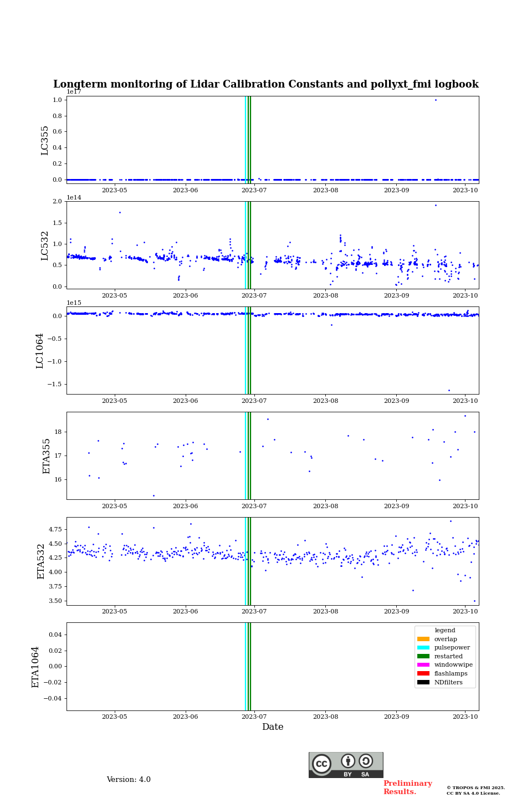Click the magenta windowwipe legend swatch
The width and height of the screenshot is (532, 798).
pyautogui.click(x=423, y=665)
